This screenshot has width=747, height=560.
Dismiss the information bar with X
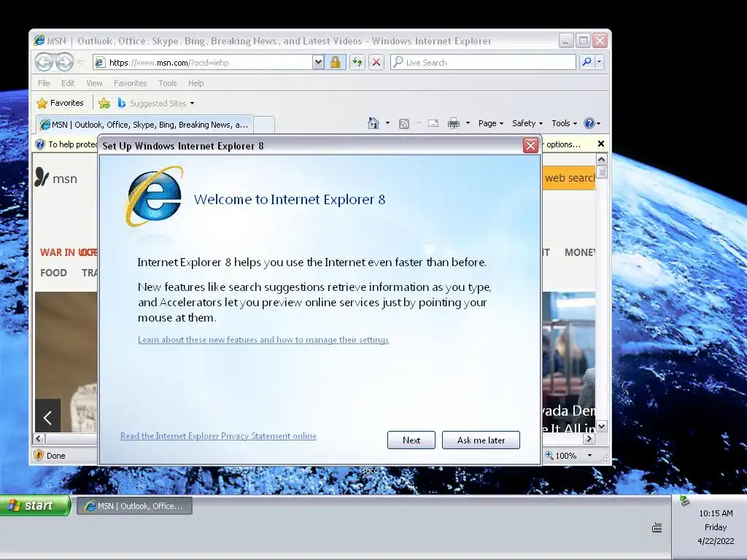pyautogui.click(x=601, y=144)
